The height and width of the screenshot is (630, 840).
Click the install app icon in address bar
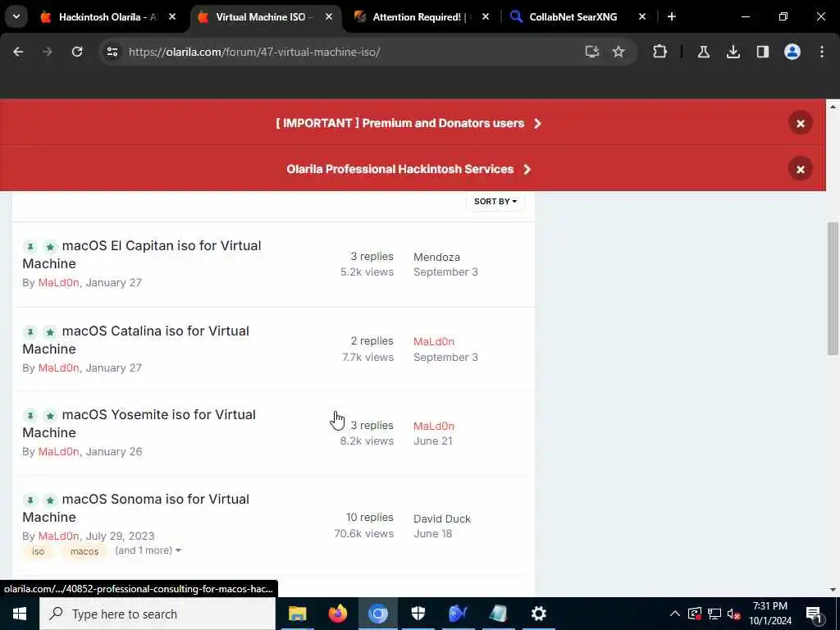(592, 52)
